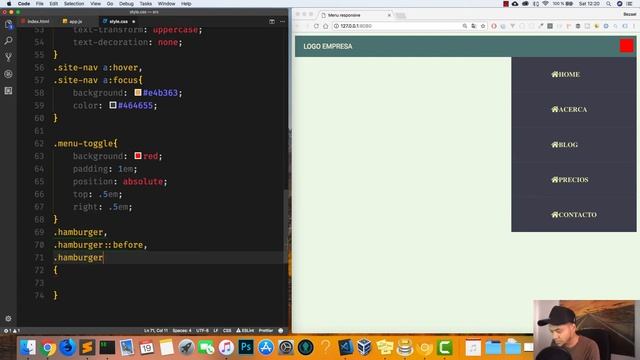Viewport: 640px width, 360px height.
Task: Open Google Chrome from the Dock
Action: click(x=48, y=347)
